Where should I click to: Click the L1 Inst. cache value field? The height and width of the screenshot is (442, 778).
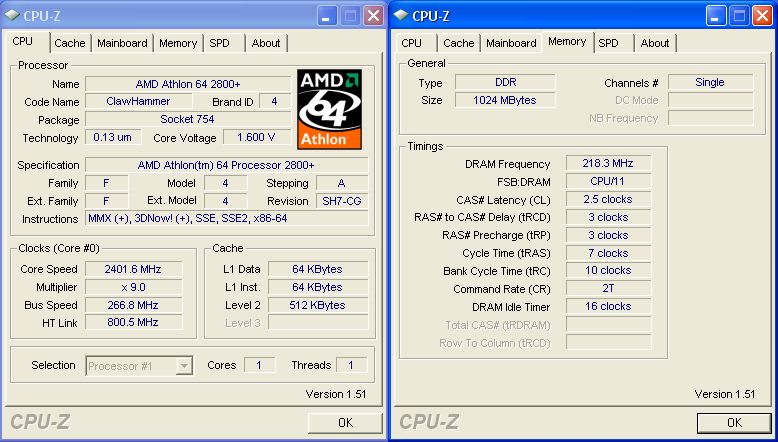click(x=318, y=287)
